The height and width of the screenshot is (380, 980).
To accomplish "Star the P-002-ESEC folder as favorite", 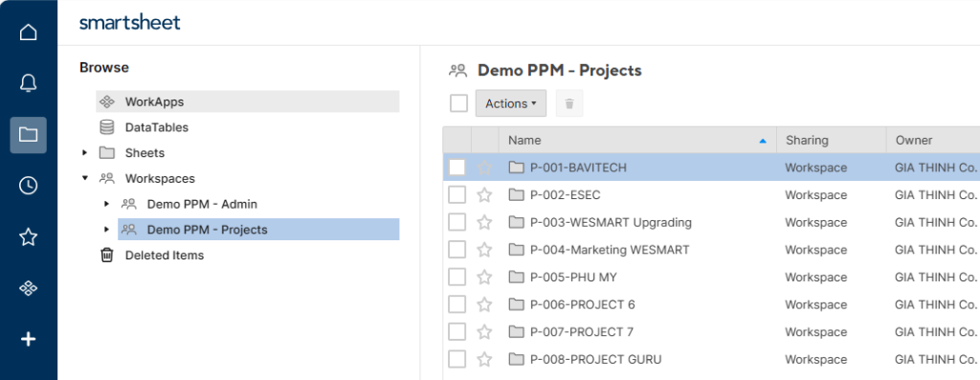I will coord(484,195).
